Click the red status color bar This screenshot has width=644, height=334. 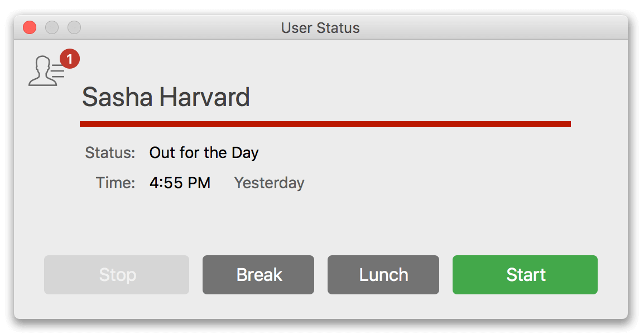coord(325,124)
